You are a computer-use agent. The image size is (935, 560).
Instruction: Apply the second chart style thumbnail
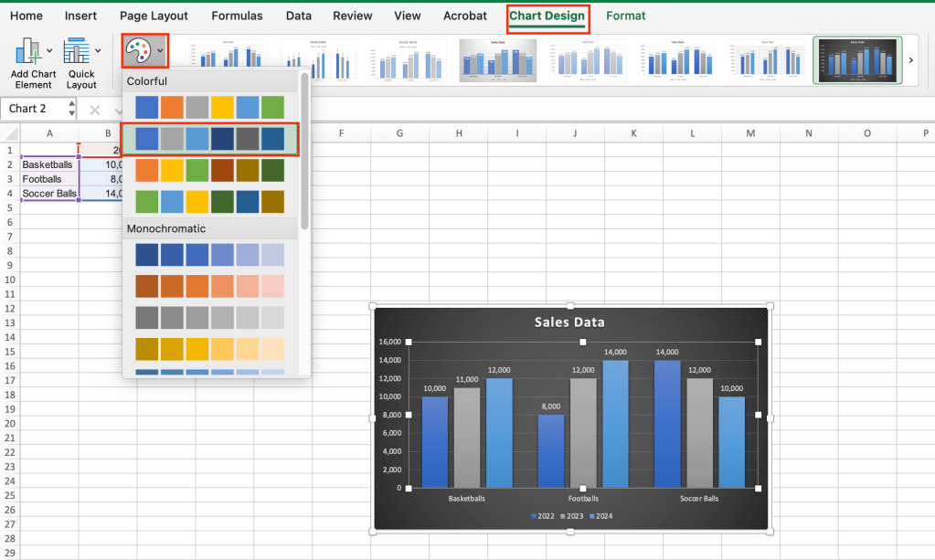click(318, 60)
